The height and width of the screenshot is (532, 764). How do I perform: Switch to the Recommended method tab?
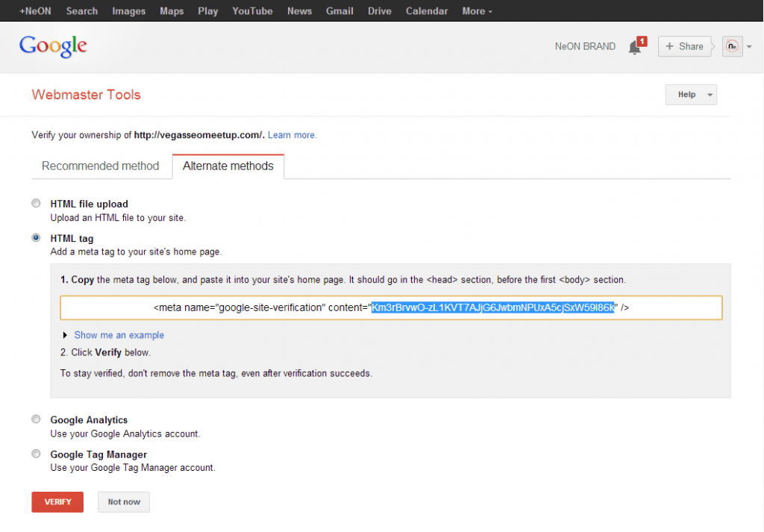(x=101, y=166)
